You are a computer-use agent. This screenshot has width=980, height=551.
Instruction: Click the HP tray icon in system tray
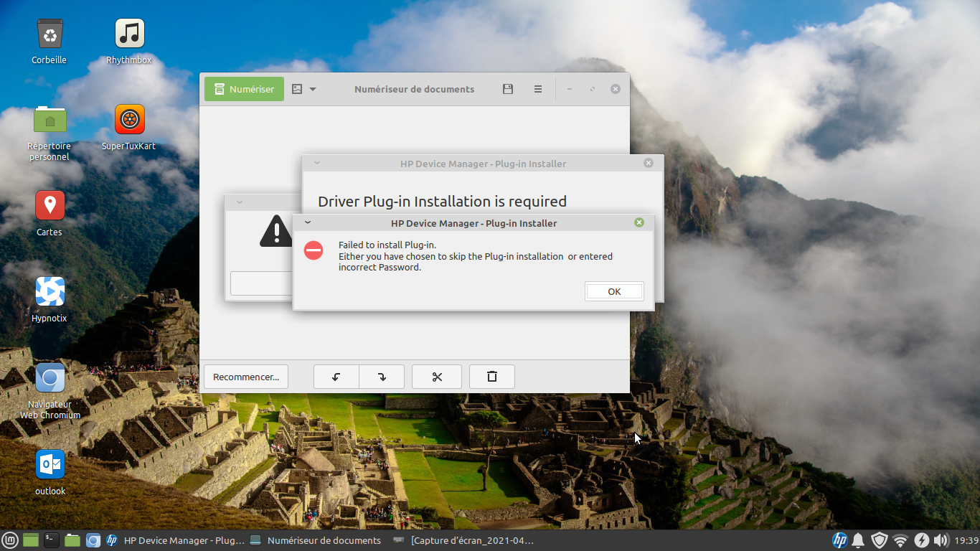coord(839,540)
